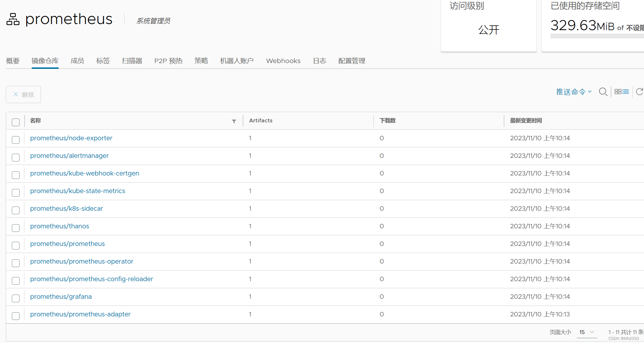The image size is (644, 343).
Task: Switch to card view of repositories
Action: pos(618,92)
